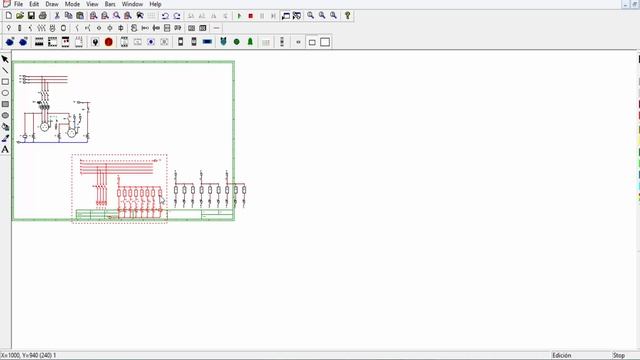Select the filled rectangle tool
640x360 pixels.
[x=5, y=104]
